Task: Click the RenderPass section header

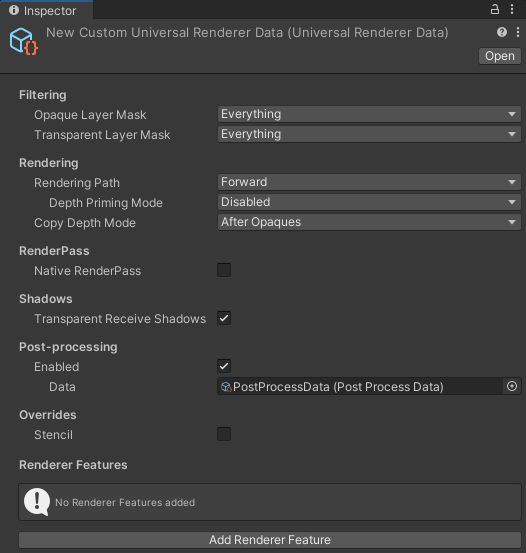Action: (x=54, y=251)
